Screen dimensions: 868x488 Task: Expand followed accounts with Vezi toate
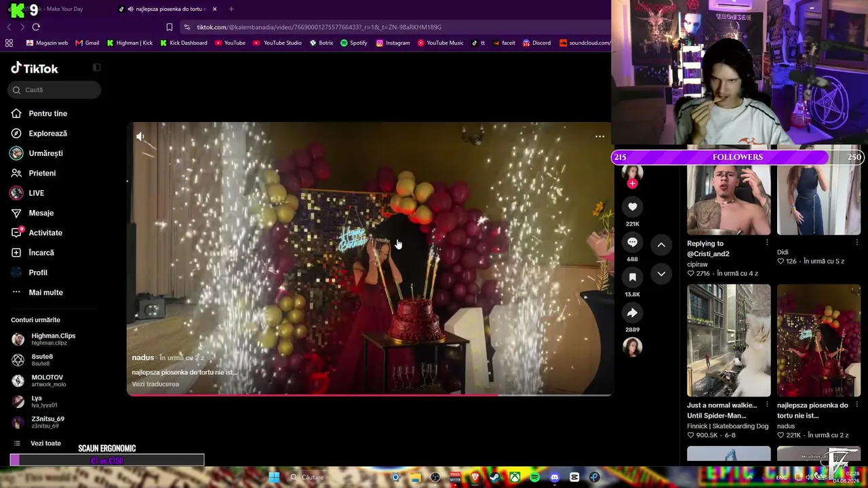(37, 443)
